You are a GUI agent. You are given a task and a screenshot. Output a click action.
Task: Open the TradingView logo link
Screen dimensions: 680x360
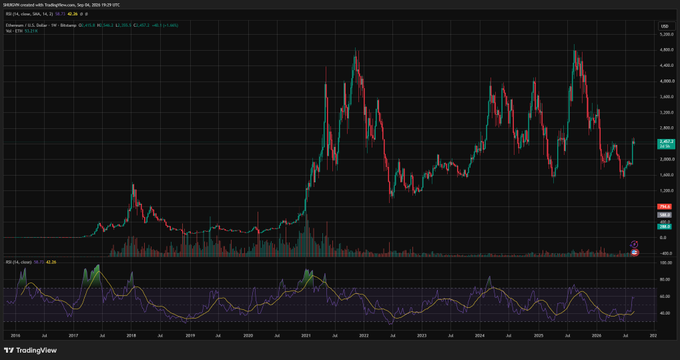point(30,350)
